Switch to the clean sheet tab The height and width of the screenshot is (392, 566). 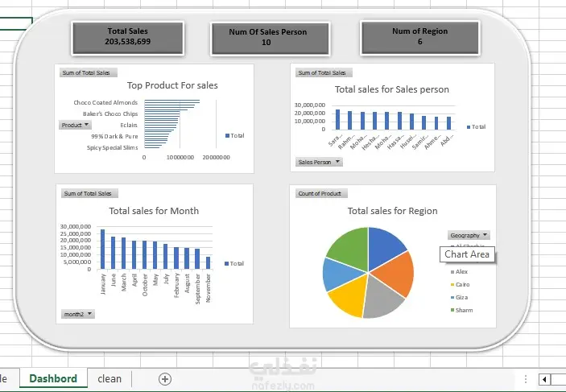pyautogui.click(x=109, y=379)
